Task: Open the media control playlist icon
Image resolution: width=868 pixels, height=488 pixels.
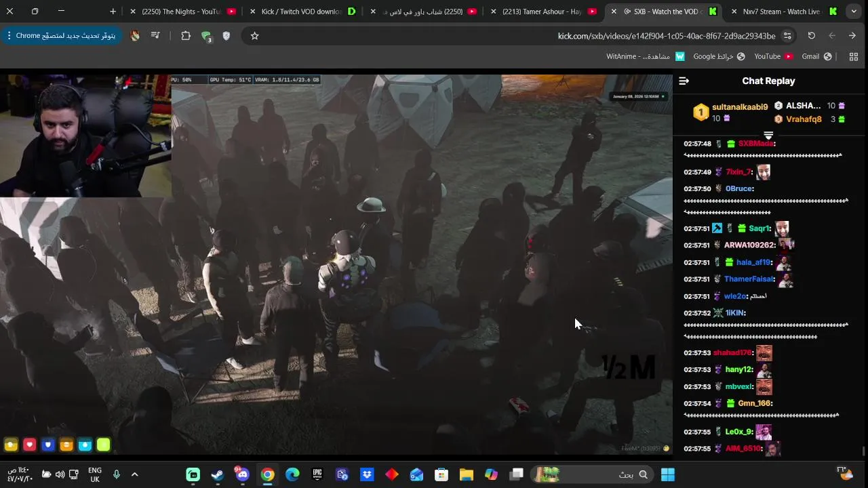Action: pos(155,36)
